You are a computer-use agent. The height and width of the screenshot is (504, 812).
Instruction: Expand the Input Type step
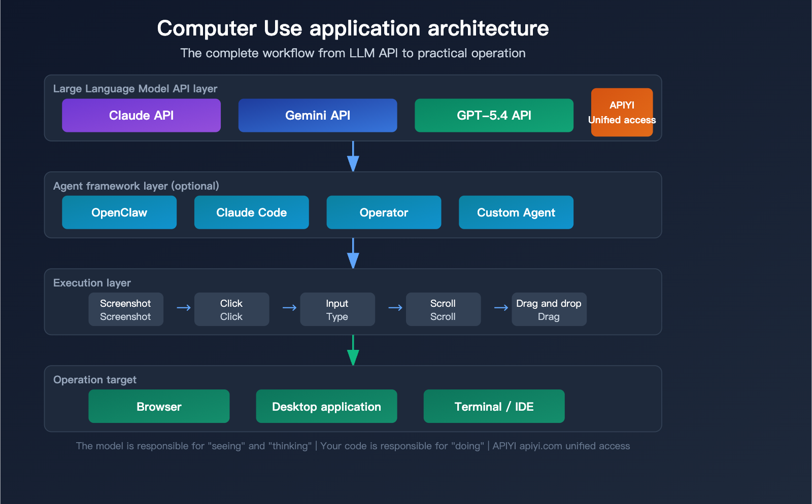(x=337, y=309)
